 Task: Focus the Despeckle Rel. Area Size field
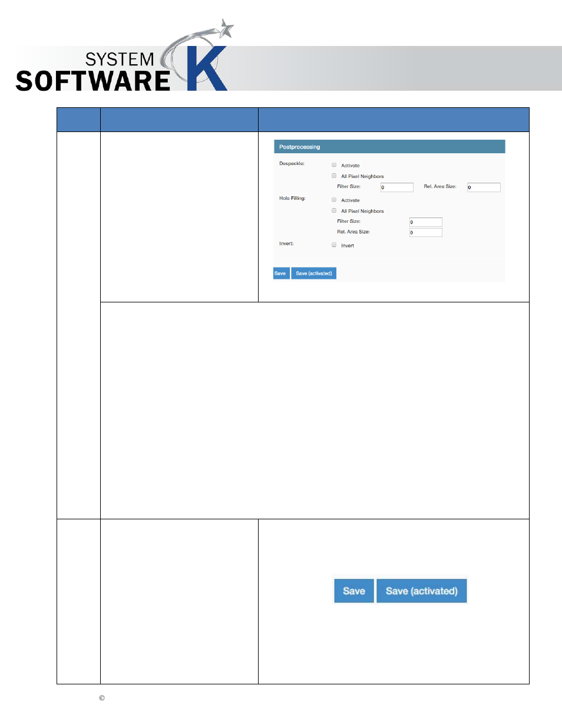coord(484,187)
